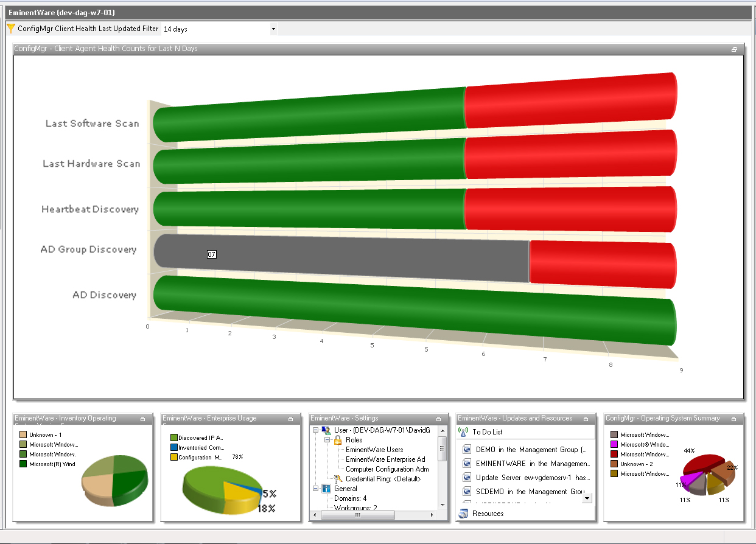Click the 'Inventoried Com...' blue legend swatch
Viewport: 756px width, 544px height.
(x=173, y=447)
